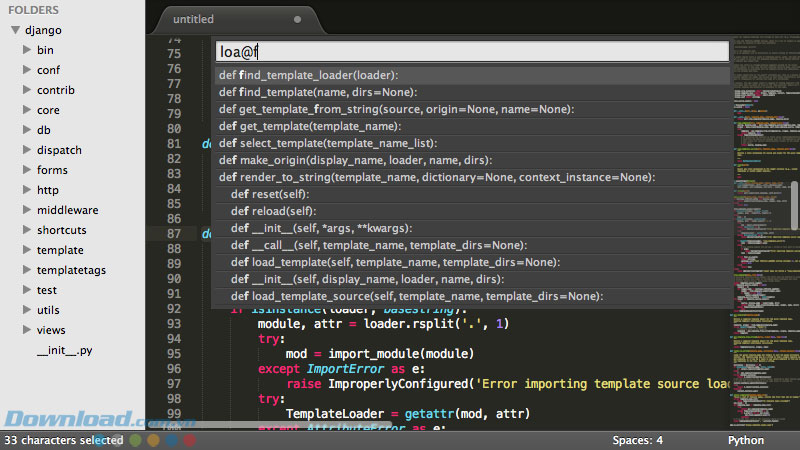This screenshot has height=450, width=800.
Task: Expand the middleware folder arrow
Action: pyautogui.click(x=27, y=209)
